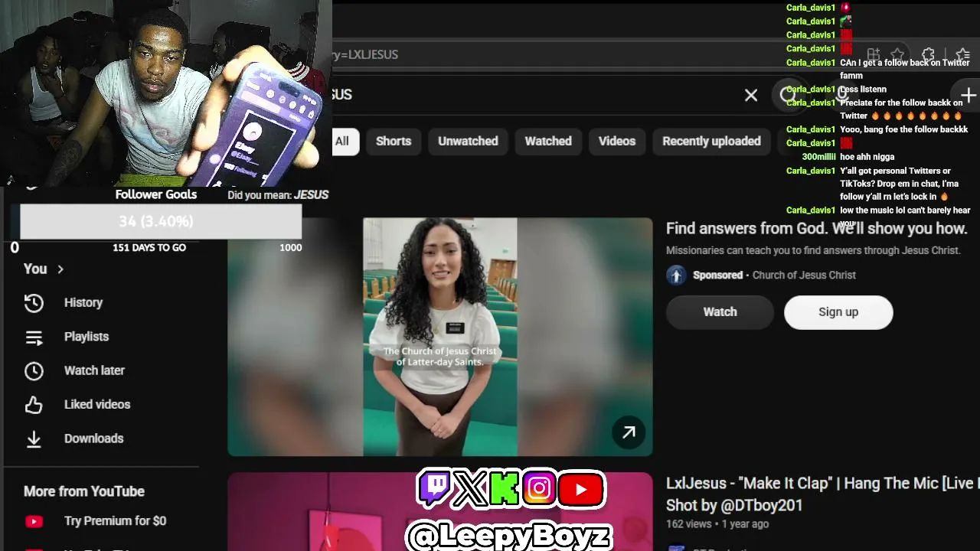This screenshot has height=551, width=980.
Task: Click the Liked videos label
Action: [x=97, y=405]
